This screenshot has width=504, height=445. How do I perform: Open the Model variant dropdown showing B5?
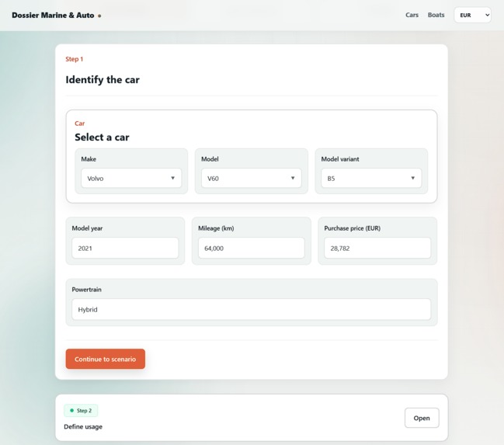click(371, 178)
